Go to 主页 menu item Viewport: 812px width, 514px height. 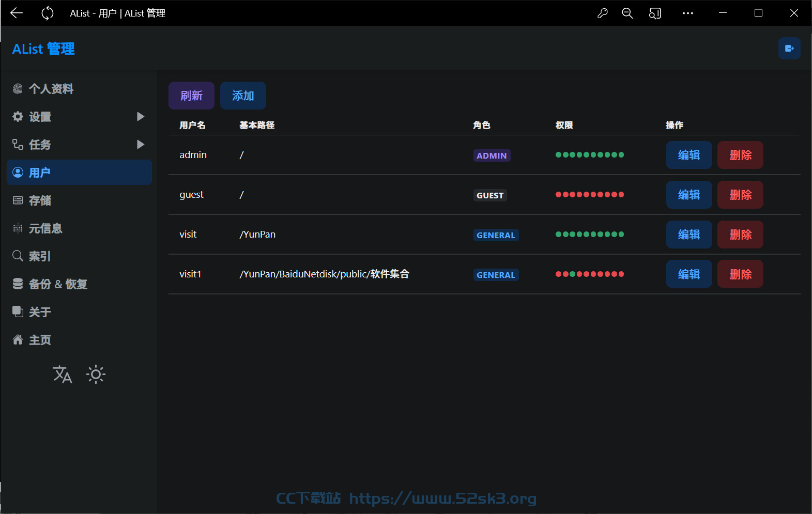tap(79, 340)
